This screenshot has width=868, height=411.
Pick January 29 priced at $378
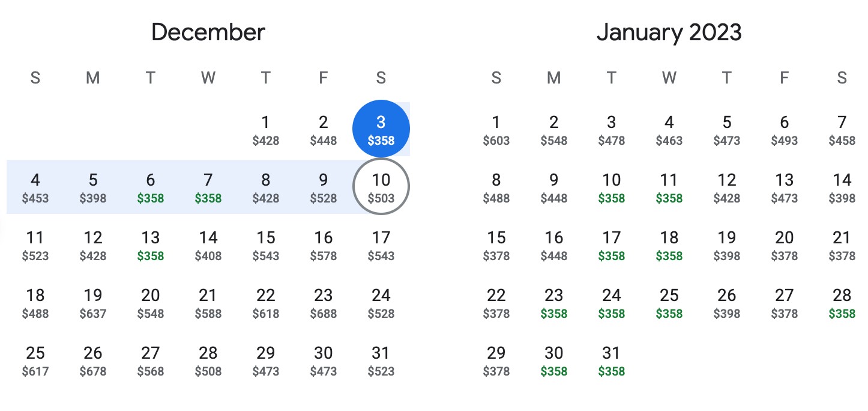[496, 360]
